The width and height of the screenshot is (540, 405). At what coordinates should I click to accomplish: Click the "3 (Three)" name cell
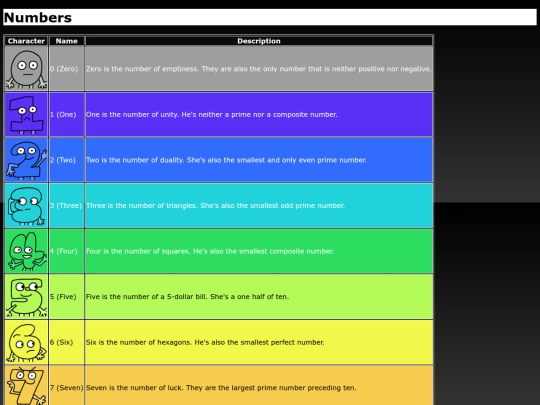pos(66,206)
